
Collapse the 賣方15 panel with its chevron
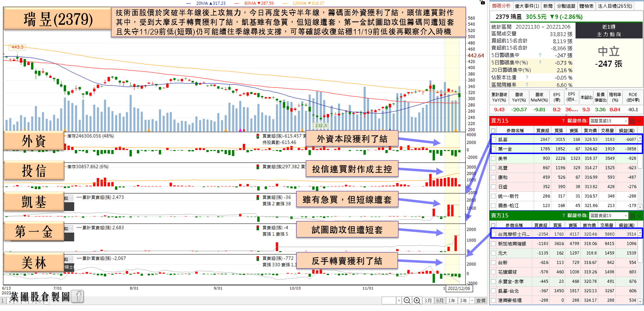click(639, 216)
